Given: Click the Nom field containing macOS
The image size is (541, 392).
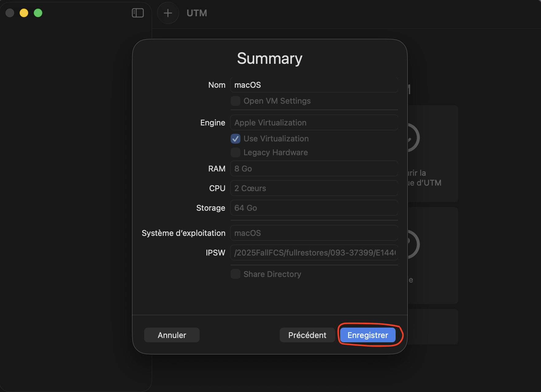Looking at the screenshot, I should [x=314, y=85].
